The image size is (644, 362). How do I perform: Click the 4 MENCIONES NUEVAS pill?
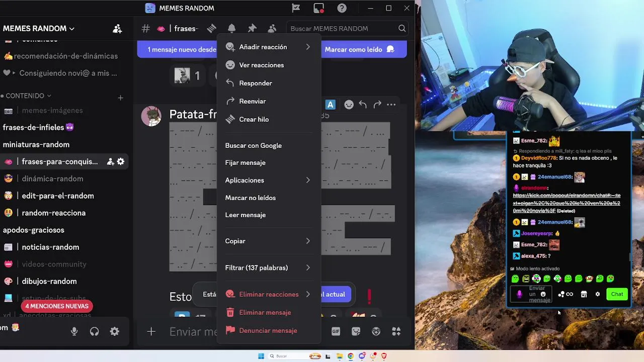click(57, 306)
